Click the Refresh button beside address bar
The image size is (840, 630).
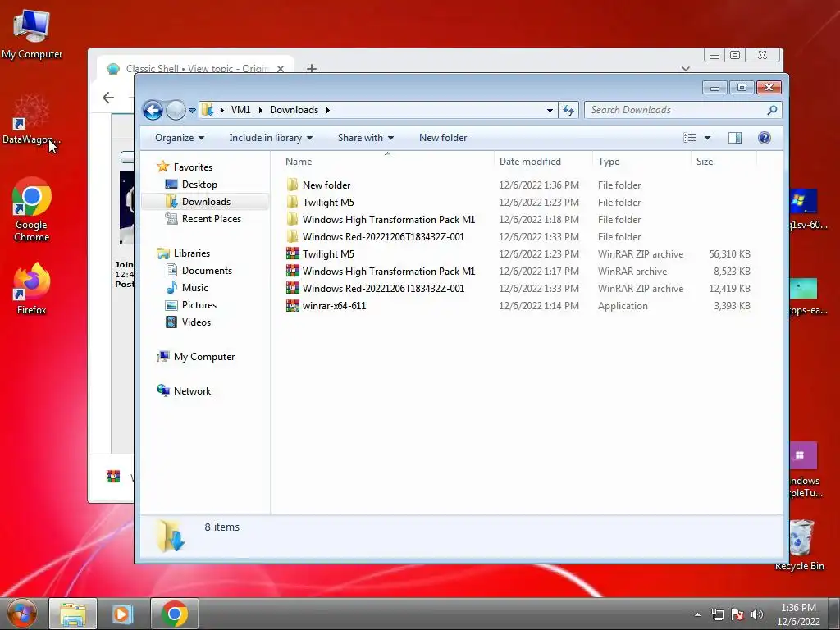pyautogui.click(x=568, y=110)
